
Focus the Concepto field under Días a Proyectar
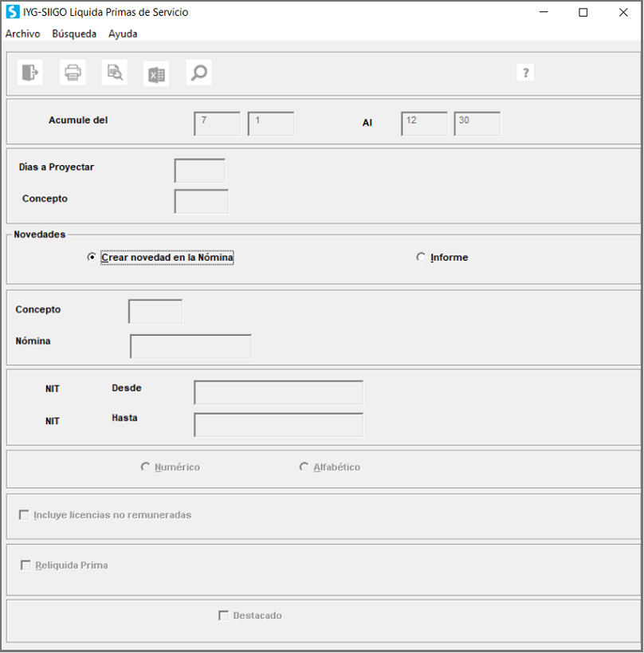tap(202, 202)
